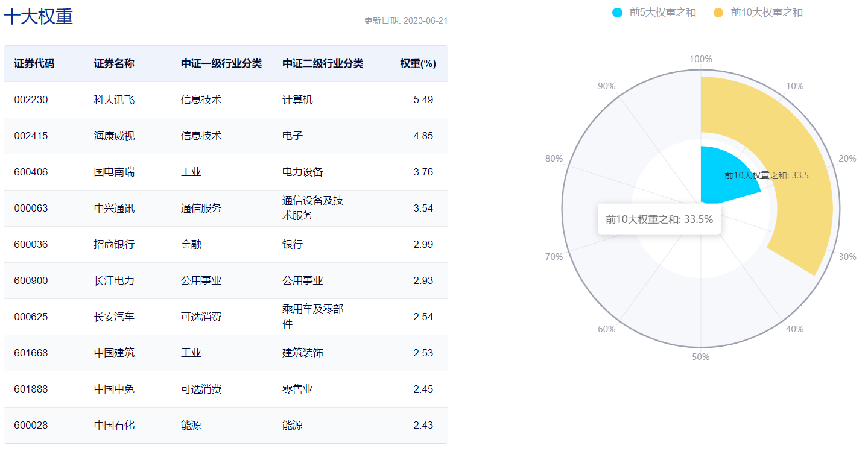Click stock code 600900

(31, 281)
